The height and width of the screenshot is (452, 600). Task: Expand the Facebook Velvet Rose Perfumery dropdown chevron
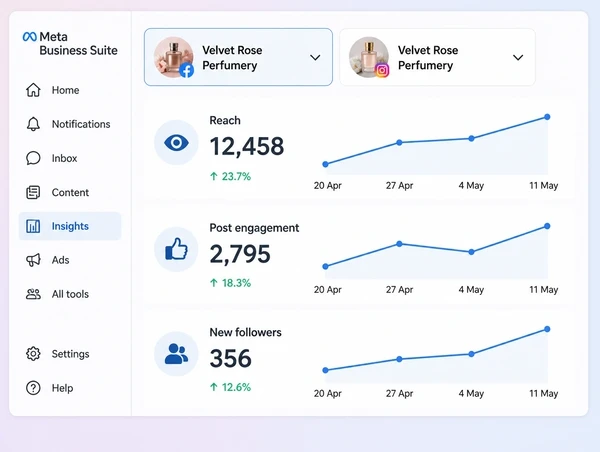[x=315, y=57]
